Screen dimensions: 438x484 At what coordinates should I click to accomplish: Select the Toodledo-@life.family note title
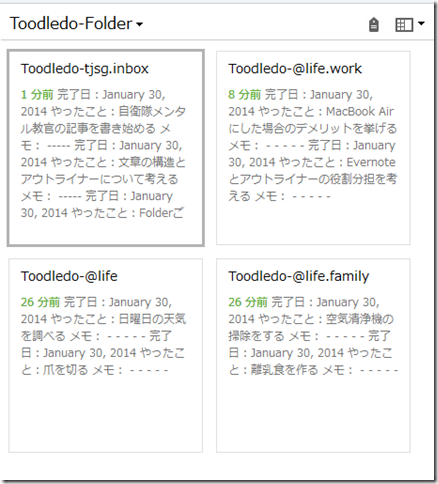[299, 276]
